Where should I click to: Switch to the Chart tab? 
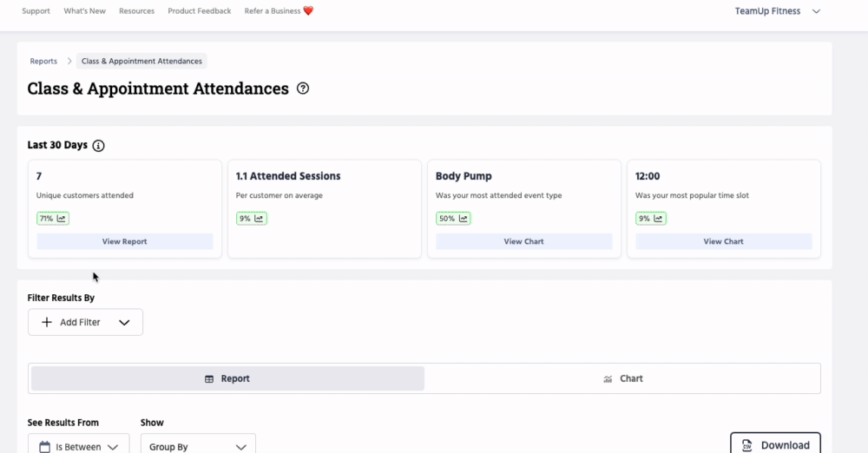[x=622, y=378]
